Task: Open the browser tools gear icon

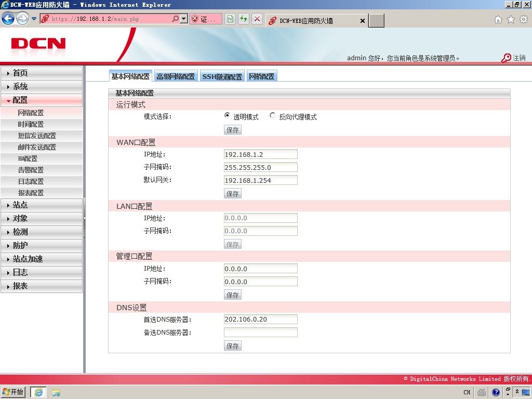Action: 524,19
